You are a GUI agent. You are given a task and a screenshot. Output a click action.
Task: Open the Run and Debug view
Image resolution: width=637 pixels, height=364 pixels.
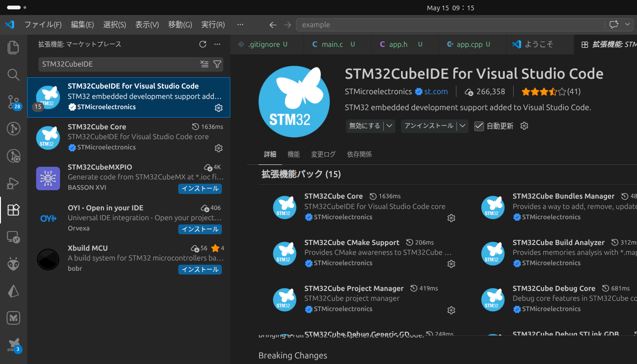click(x=13, y=183)
